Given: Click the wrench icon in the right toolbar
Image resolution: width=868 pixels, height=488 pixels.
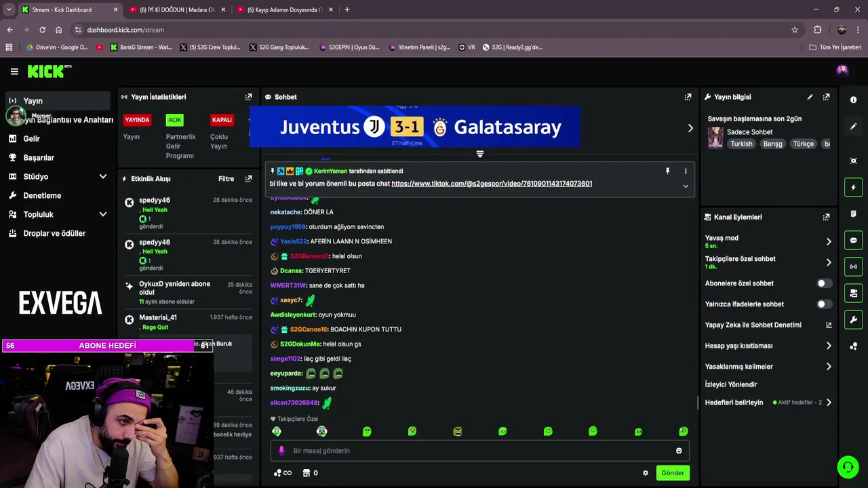Looking at the screenshot, I should click(853, 319).
